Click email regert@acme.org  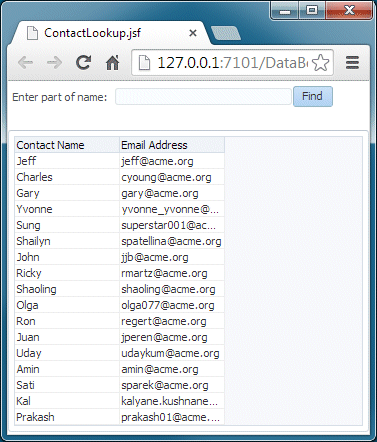(164, 321)
